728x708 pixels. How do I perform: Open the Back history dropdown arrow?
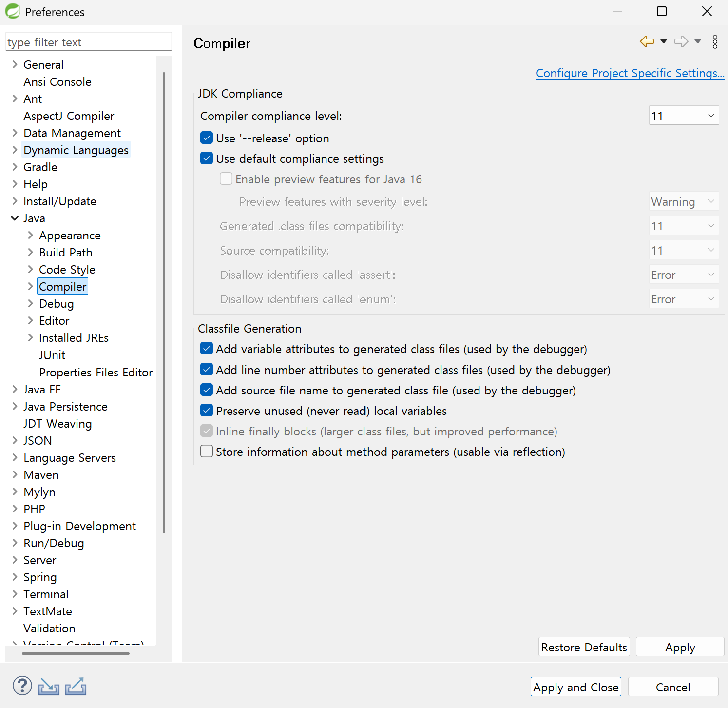coord(664,42)
